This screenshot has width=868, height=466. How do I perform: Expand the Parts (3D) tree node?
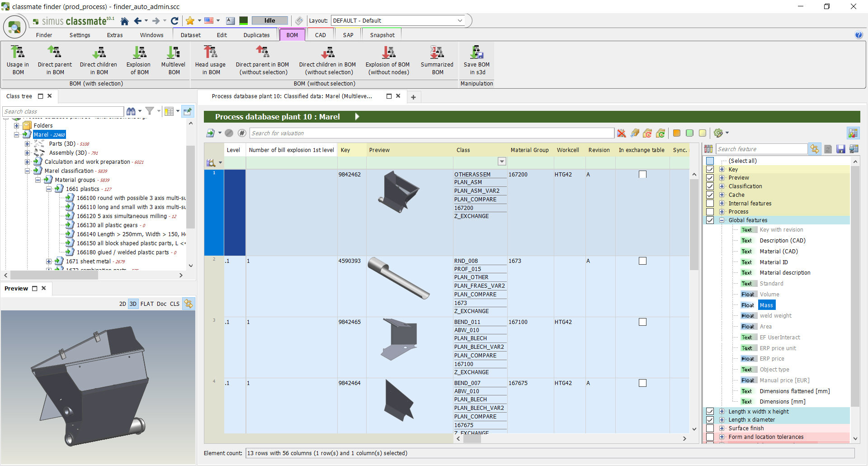point(28,144)
